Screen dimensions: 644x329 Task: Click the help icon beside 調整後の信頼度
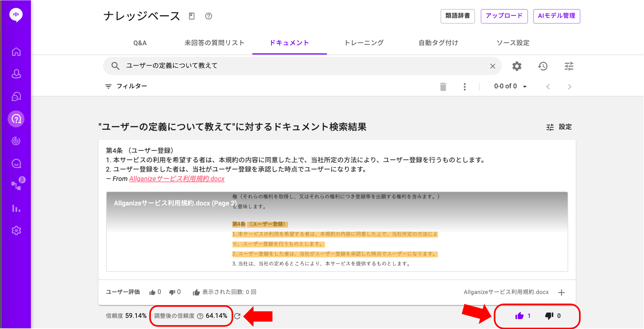pos(200,316)
